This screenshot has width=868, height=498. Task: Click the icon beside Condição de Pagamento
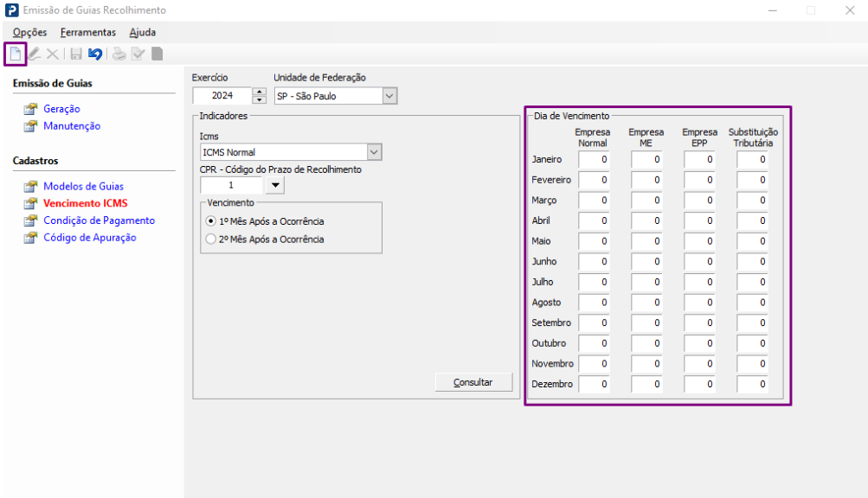click(x=30, y=220)
